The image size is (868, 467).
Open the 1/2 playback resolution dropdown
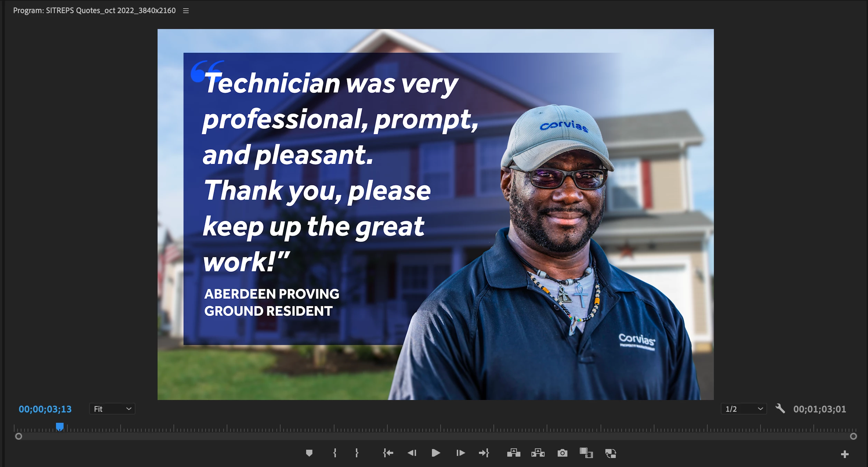(744, 409)
